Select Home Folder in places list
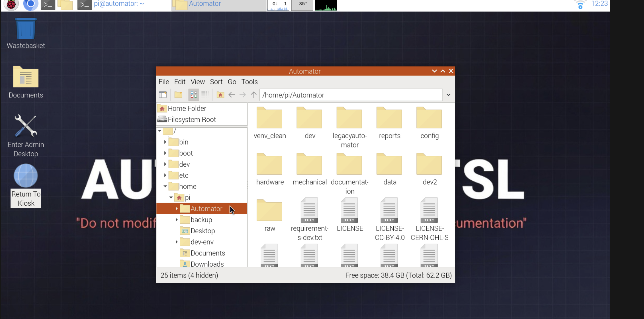The image size is (644, 319). click(202, 108)
